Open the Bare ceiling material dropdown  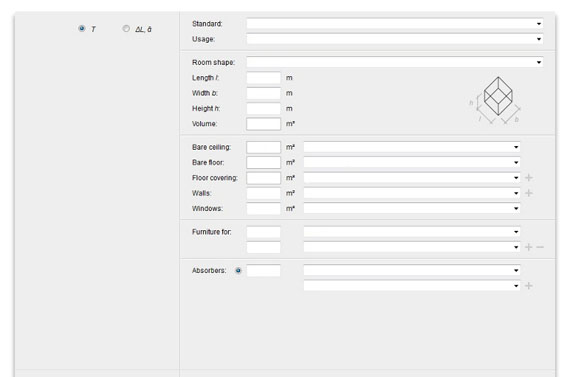[412, 147]
